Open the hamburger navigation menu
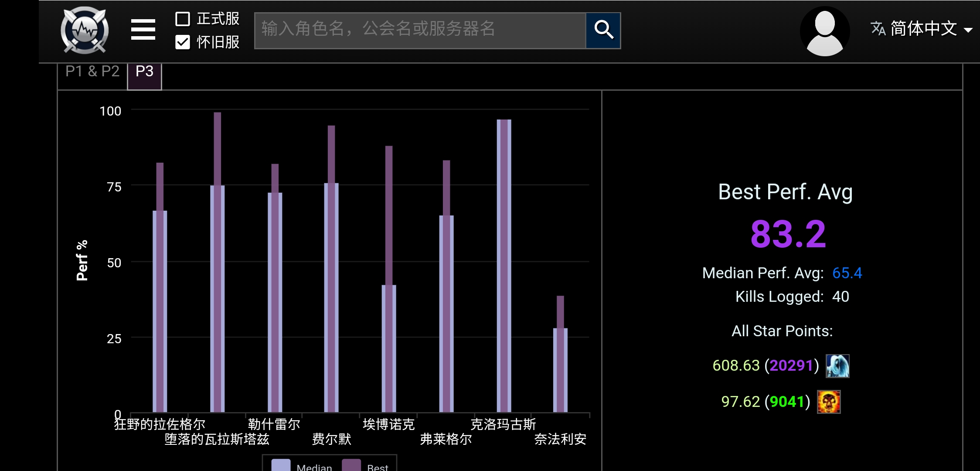The width and height of the screenshot is (980, 471). click(143, 31)
